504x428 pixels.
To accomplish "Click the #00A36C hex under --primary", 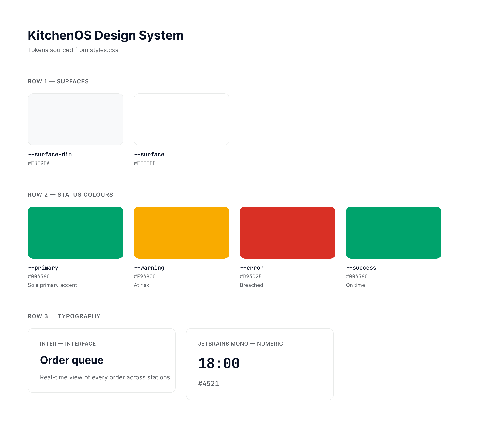I will coord(39,276).
